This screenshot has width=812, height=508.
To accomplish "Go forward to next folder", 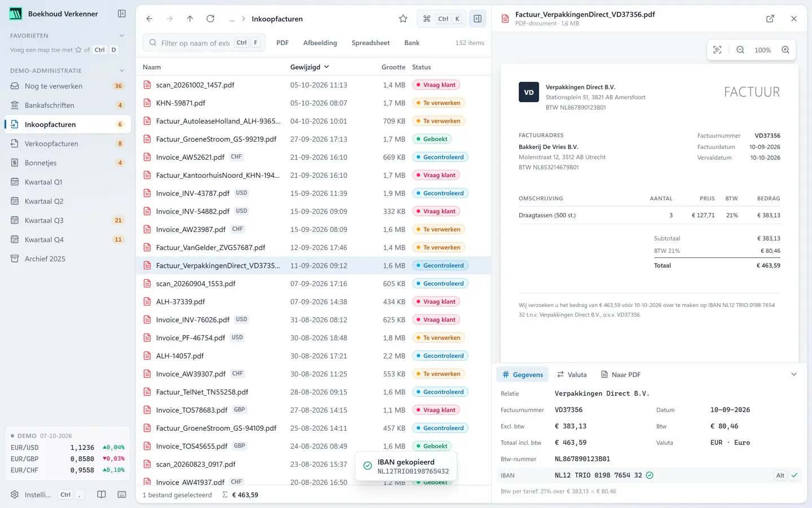I will [170, 19].
